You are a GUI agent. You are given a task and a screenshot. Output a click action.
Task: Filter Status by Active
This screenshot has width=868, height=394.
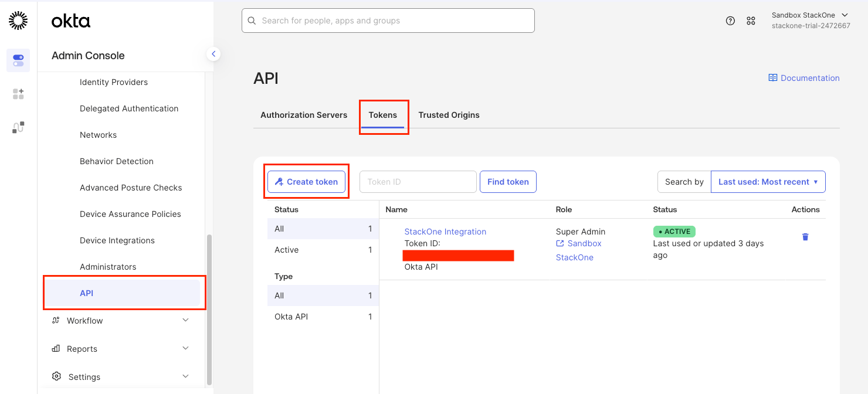point(323,250)
